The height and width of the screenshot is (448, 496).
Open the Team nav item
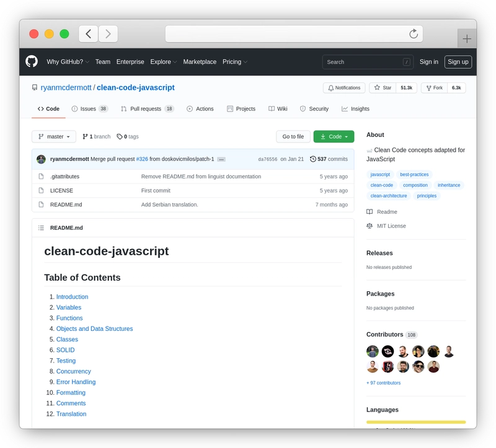(x=103, y=62)
